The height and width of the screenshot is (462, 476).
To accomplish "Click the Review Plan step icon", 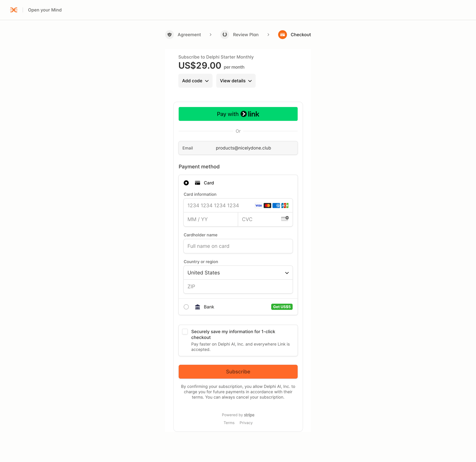I will [x=225, y=35].
